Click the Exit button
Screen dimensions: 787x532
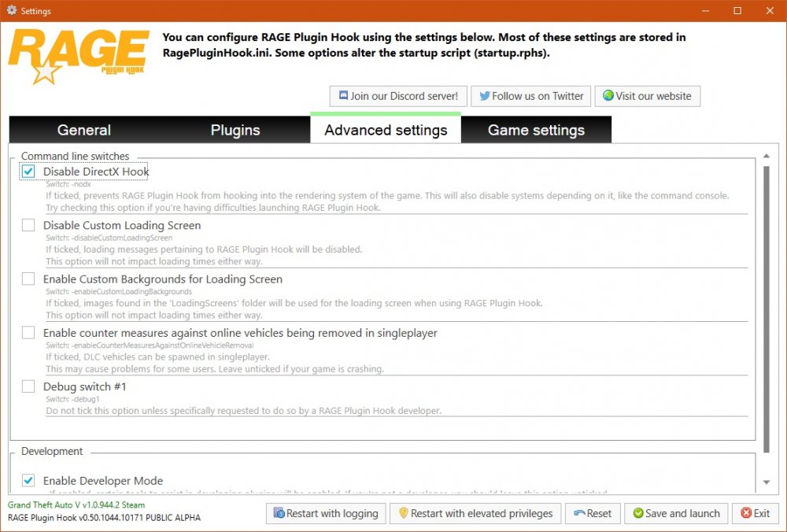pos(756,513)
